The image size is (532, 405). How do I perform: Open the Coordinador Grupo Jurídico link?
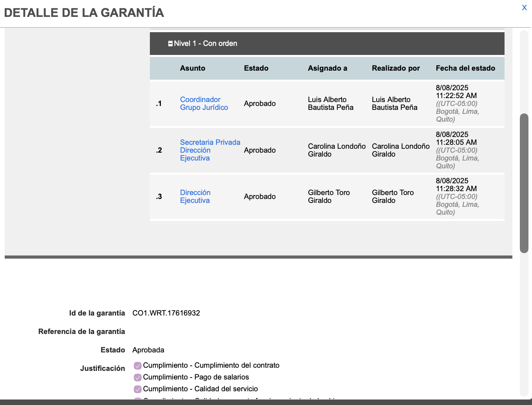click(x=204, y=104)
